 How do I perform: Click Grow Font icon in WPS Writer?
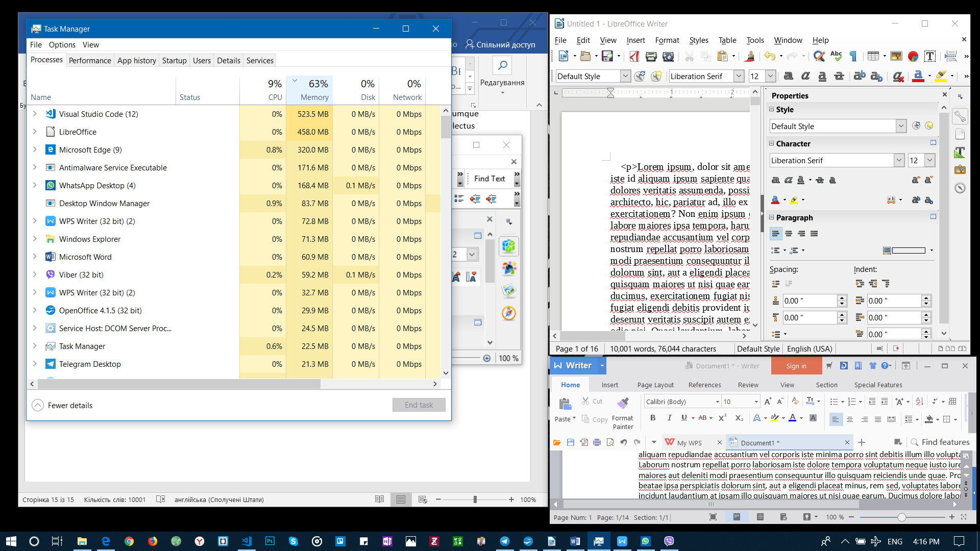point(768,402)
